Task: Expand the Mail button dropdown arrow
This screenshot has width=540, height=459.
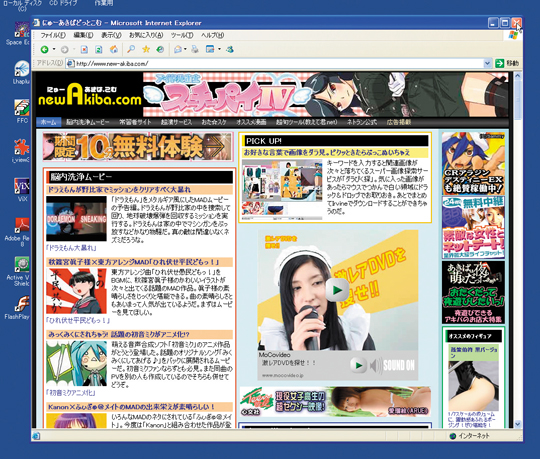Action: (185, 49)
